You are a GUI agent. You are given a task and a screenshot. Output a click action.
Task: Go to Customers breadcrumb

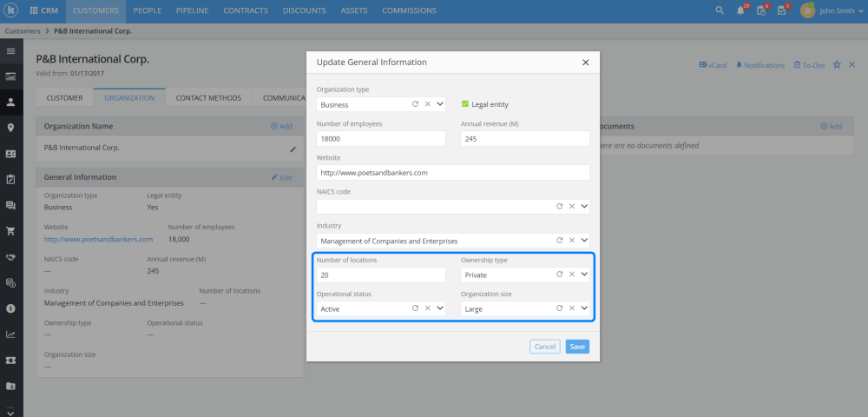coord(23,31)
